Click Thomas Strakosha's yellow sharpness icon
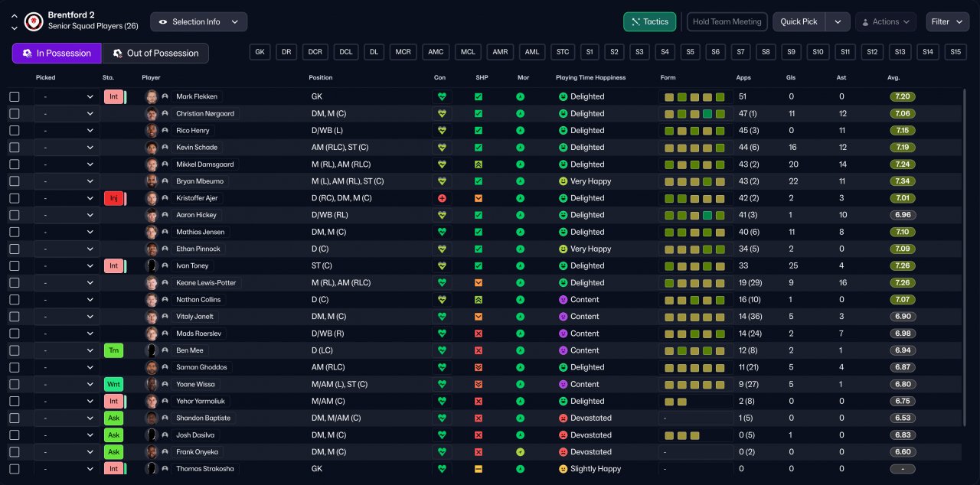 click(x=479, y=469)
